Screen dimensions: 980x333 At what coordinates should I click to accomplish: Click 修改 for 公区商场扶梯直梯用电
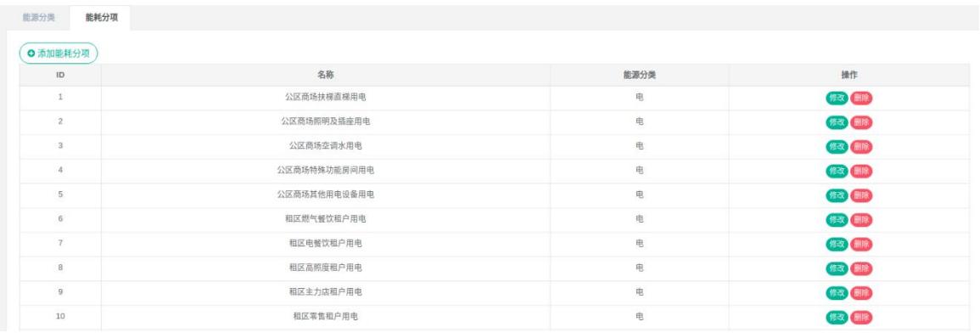click(837, 98)
